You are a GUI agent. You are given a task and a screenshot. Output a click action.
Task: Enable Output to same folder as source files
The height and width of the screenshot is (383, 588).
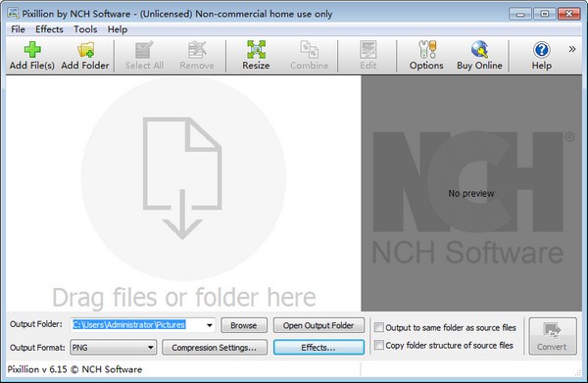tap(379, 327)
